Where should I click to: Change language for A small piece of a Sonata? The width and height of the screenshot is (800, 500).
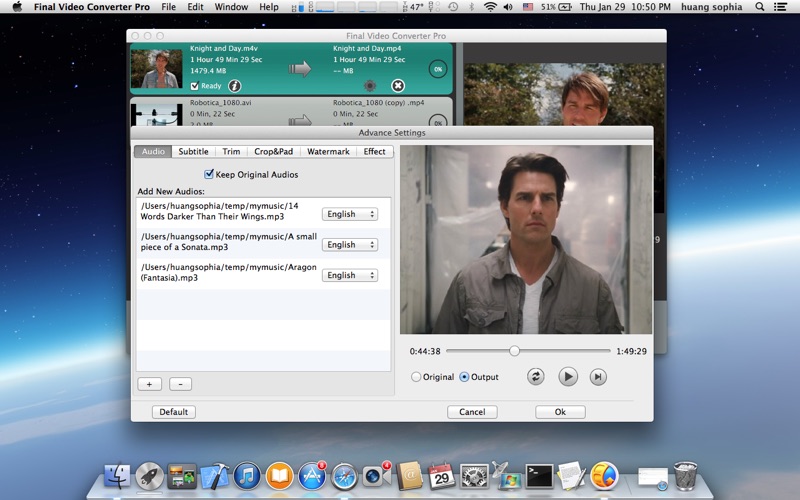pyautogui.click(x=350, y=244)
